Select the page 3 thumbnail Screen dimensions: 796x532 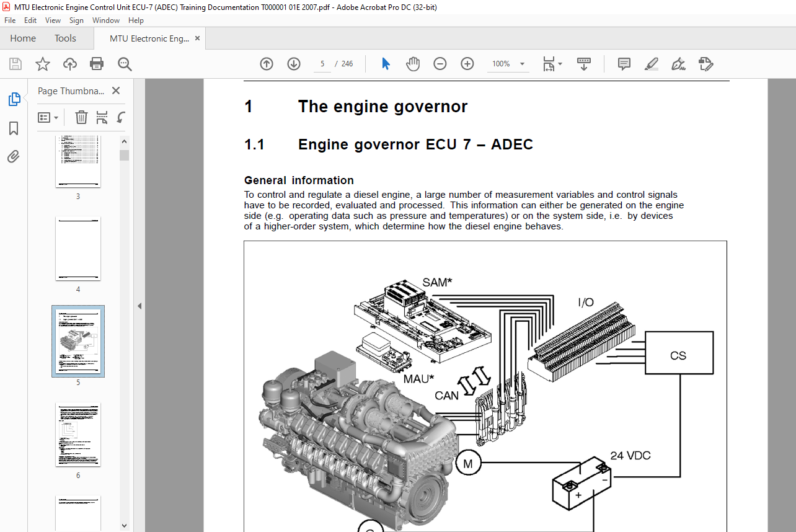tap(78, 162)
